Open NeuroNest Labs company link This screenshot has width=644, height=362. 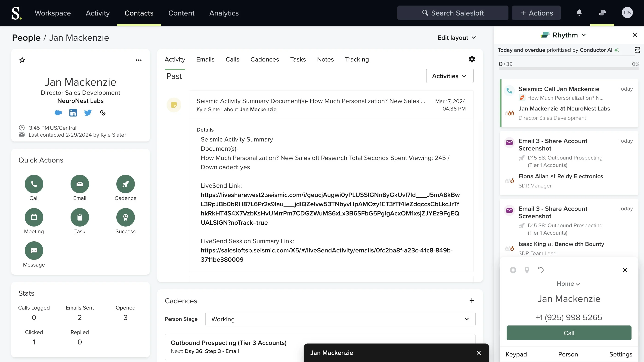(x=80, y=101)
